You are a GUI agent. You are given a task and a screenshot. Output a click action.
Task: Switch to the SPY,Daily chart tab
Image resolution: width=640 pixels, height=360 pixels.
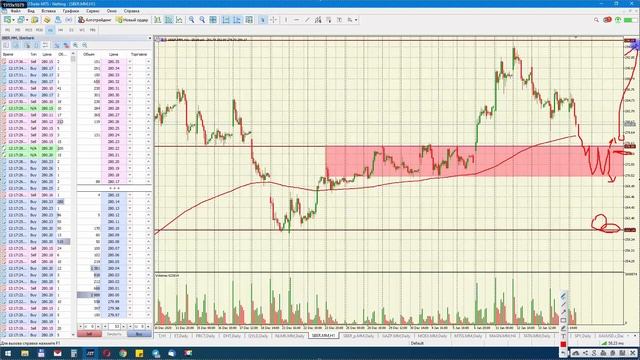(x=582, y=336)
